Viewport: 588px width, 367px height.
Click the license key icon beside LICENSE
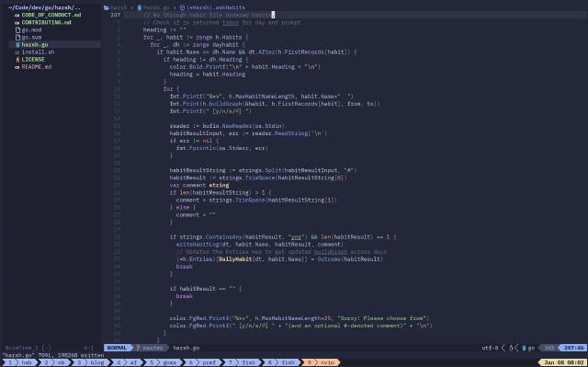click(x=17, y=59)
